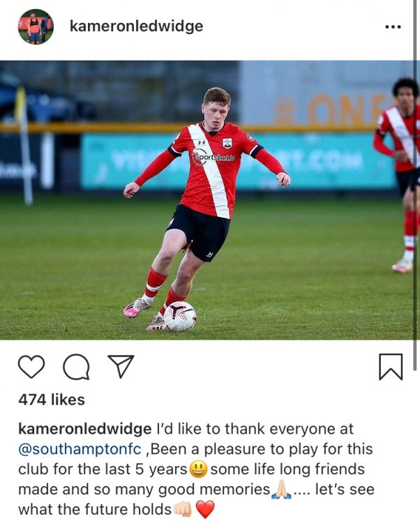Click the fist bump emoji

(x=183, y=509)
